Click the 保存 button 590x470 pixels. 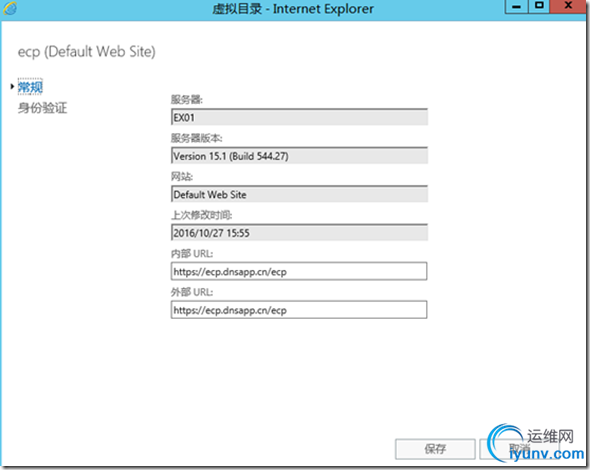tap(435, 449)
